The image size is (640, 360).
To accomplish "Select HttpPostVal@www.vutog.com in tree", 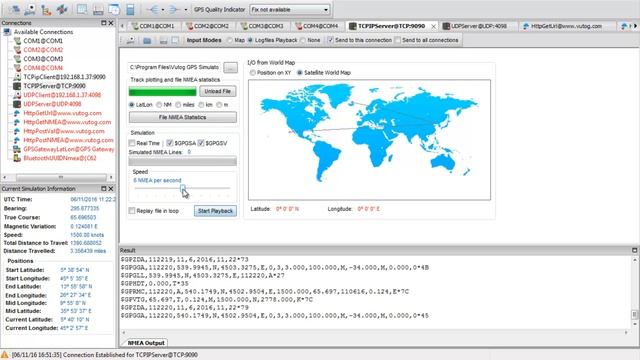I will tap(64, 131).
